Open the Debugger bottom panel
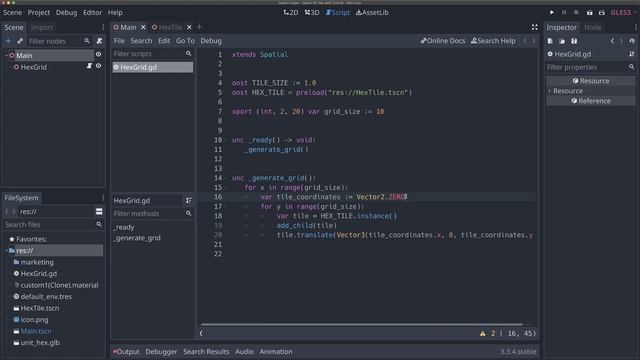640x360 pixels. [161, 351]
